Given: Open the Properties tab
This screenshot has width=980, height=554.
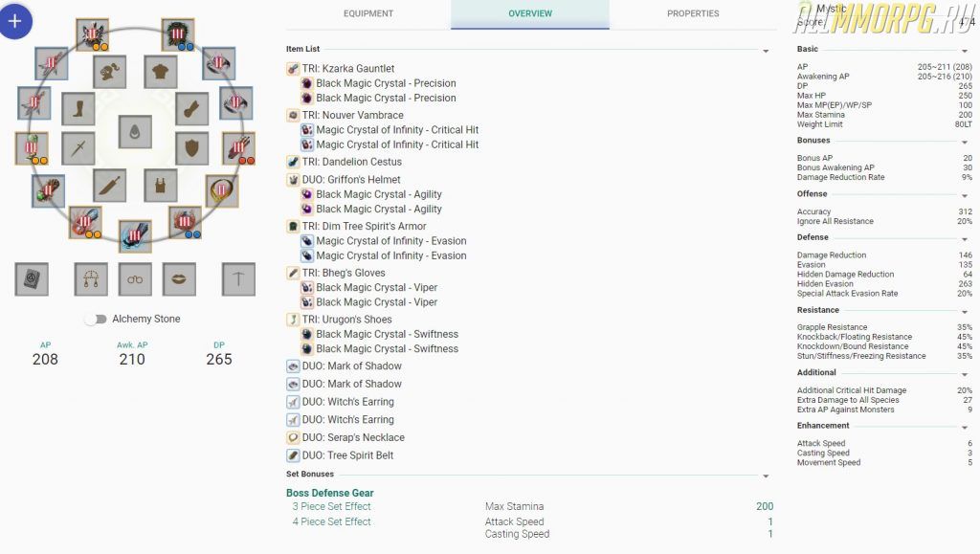Looking at the screenshot, I should pos(693,13).
